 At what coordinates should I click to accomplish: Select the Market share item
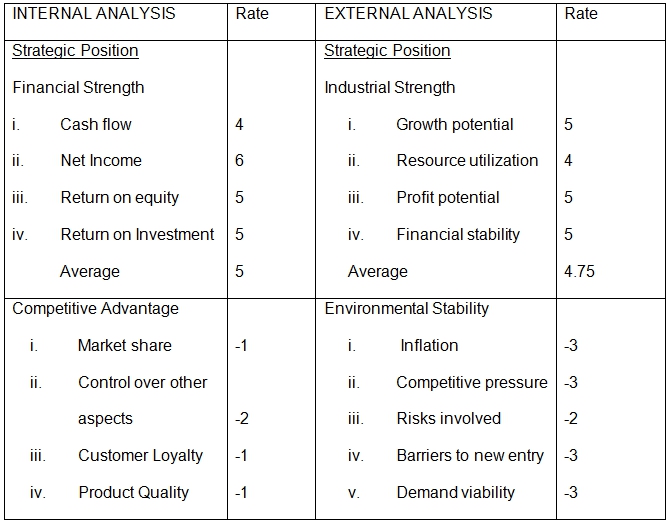[124, 346]
